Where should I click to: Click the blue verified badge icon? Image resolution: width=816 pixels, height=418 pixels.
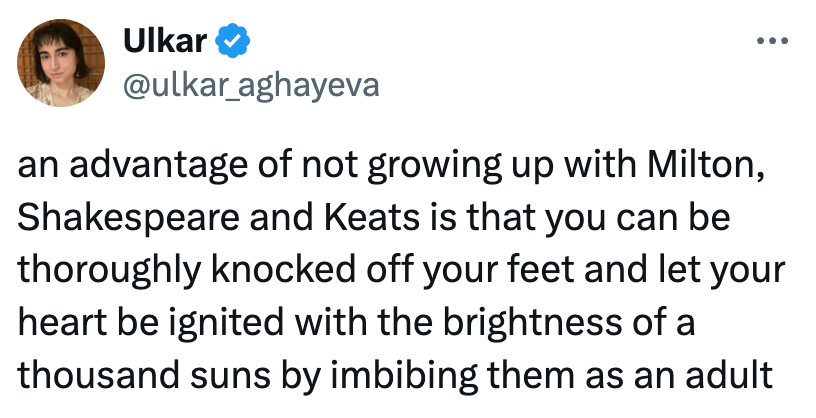click(232, 43)
